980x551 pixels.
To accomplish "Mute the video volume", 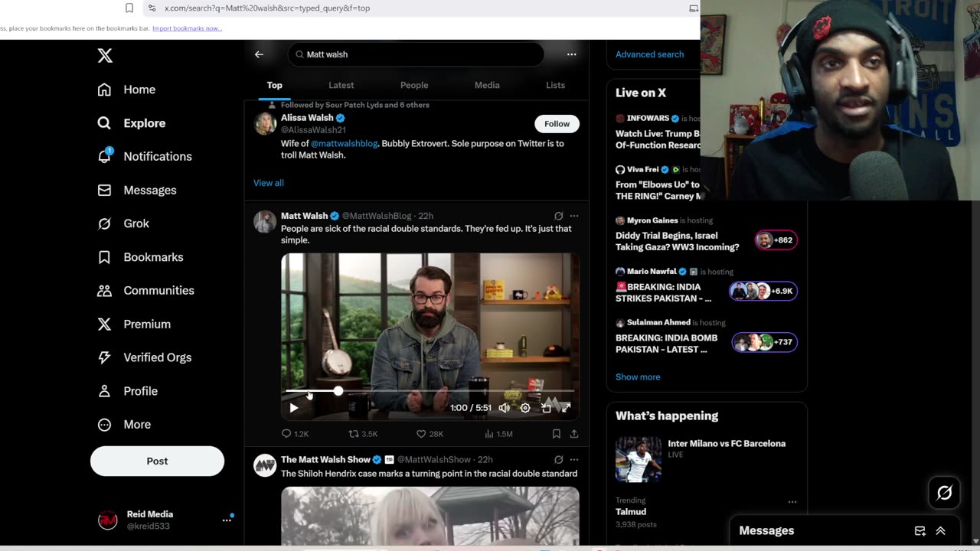I will pyautogui.click(x=504, y=408).
